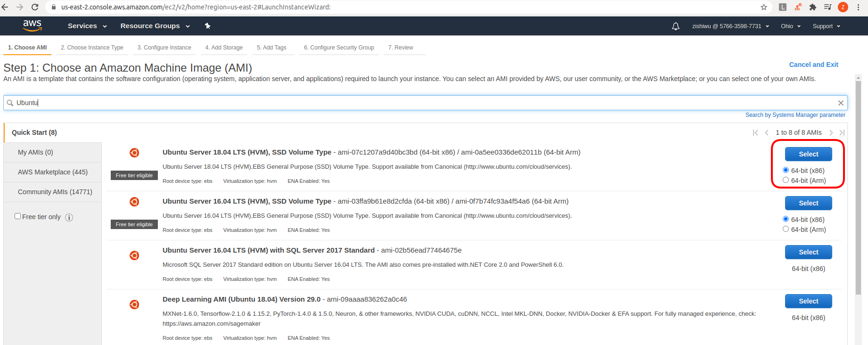Click the red extension icon beside L
Image resolution: width=868 pixels, height=345 pixels.
click(x=798, y=7)
